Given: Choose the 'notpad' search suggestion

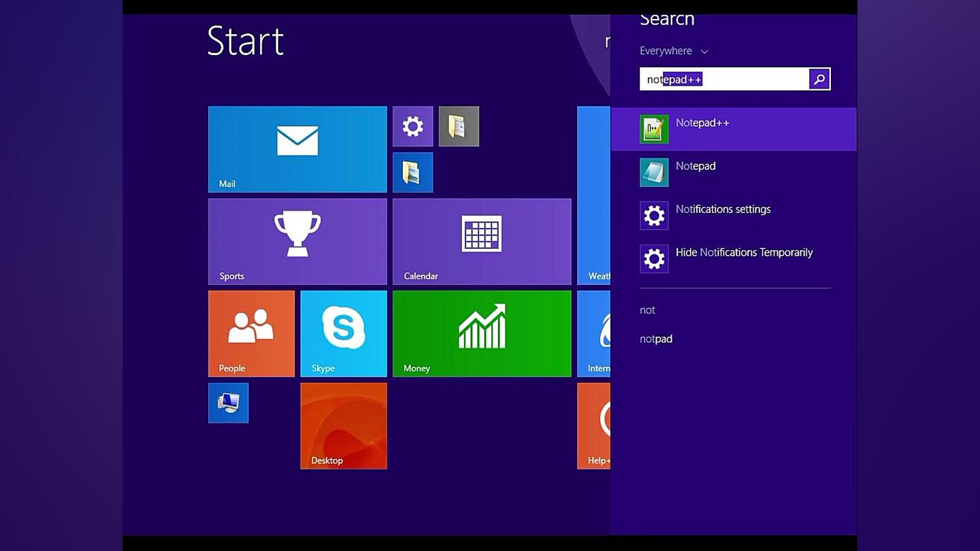Looking at the screenshot, I should pos(656,339).
